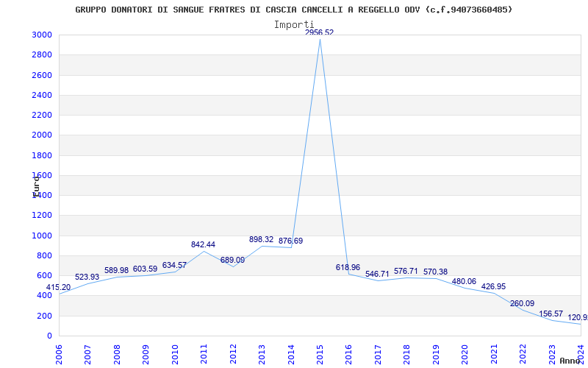Select the 689.09 value label

coord(232,261)
